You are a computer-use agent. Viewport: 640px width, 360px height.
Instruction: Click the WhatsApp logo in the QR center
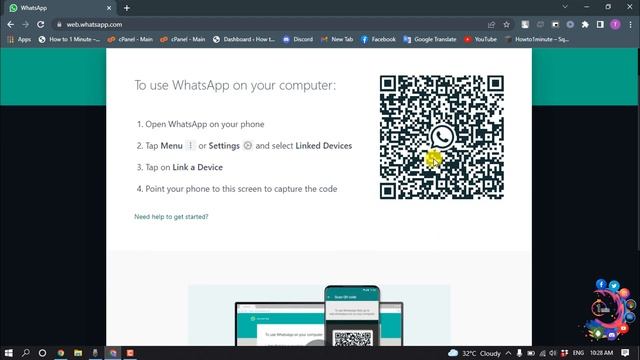442,137
